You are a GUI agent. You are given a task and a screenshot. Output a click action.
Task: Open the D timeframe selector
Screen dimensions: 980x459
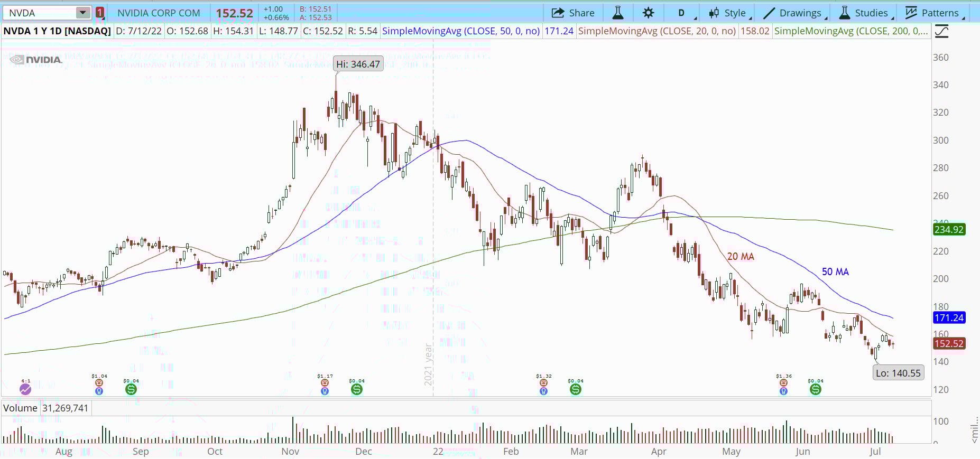click(682, 13)
